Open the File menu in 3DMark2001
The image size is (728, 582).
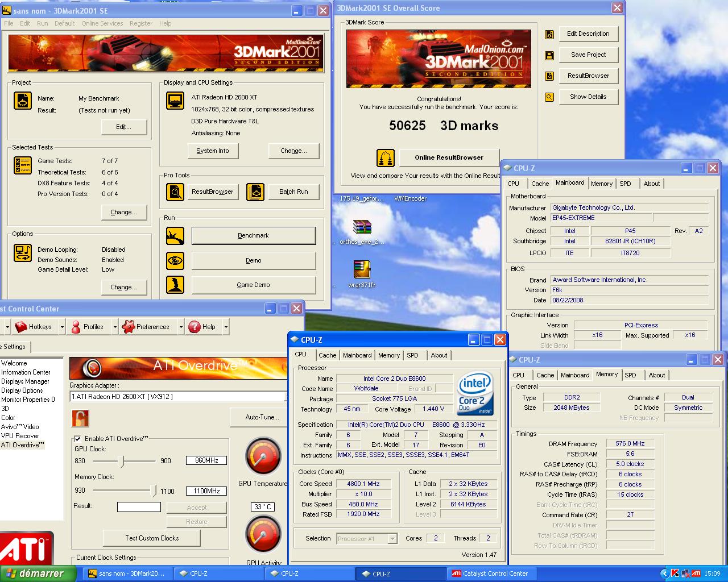click(9, 23)
